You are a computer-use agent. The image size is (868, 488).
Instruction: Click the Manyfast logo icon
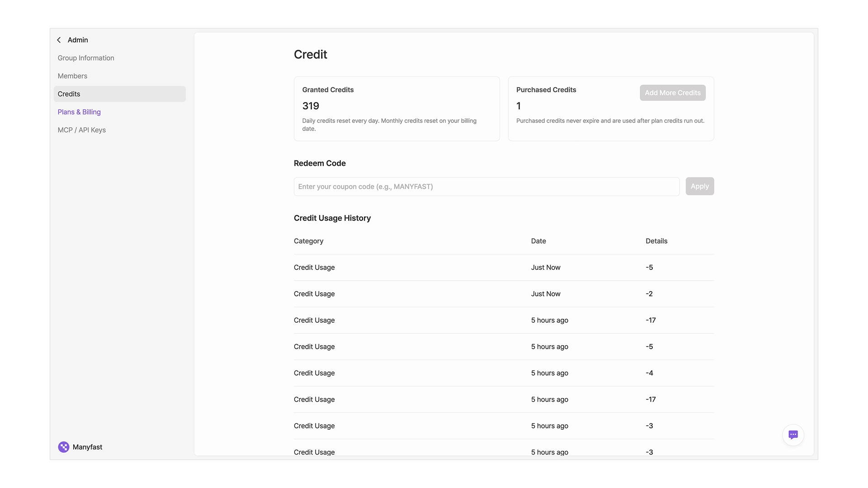click(x=64, y=447)
